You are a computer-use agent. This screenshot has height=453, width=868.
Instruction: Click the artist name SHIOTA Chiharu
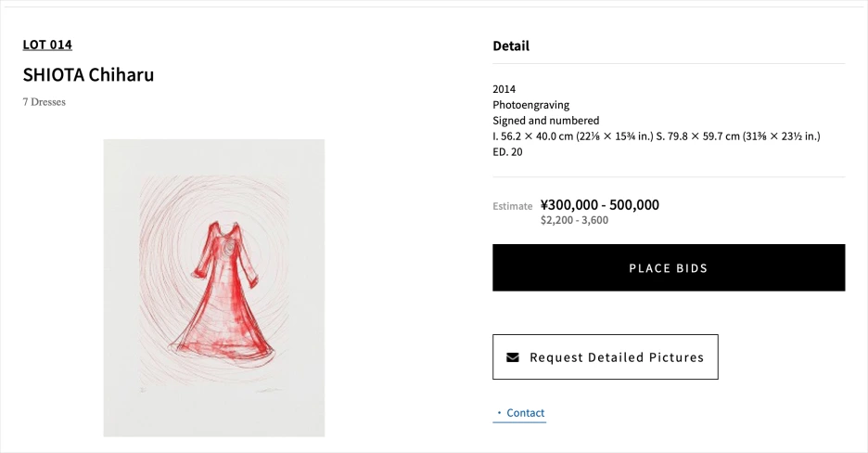[88, 75]
